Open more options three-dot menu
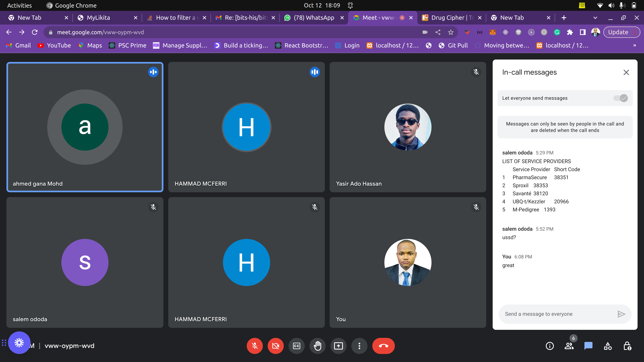This screenshot has width=644, height=362. 359,346
